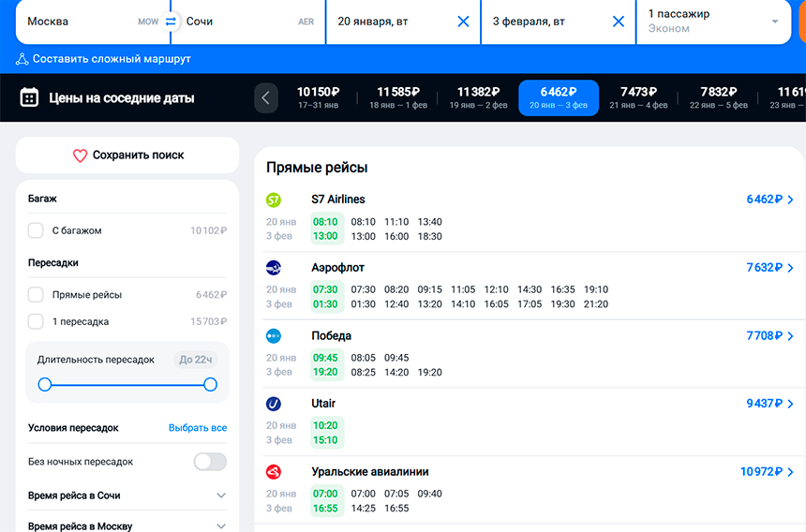
Task: Click the Аэрофлот airline logo
Action: pos(274,268)
